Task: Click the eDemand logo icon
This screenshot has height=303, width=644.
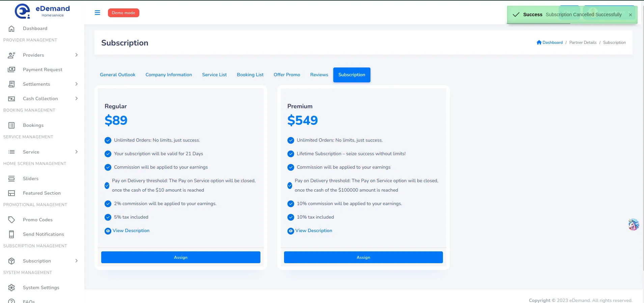Action: (x=22, y=11)
